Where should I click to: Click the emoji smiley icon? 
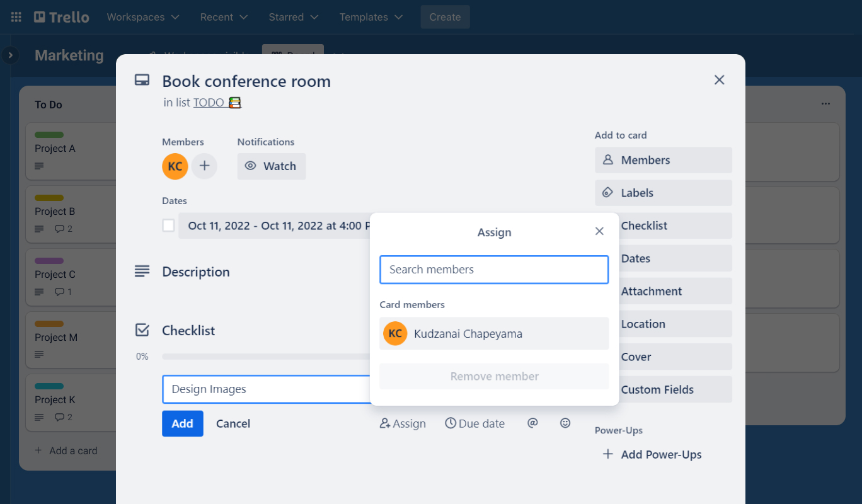click(565, 423)
